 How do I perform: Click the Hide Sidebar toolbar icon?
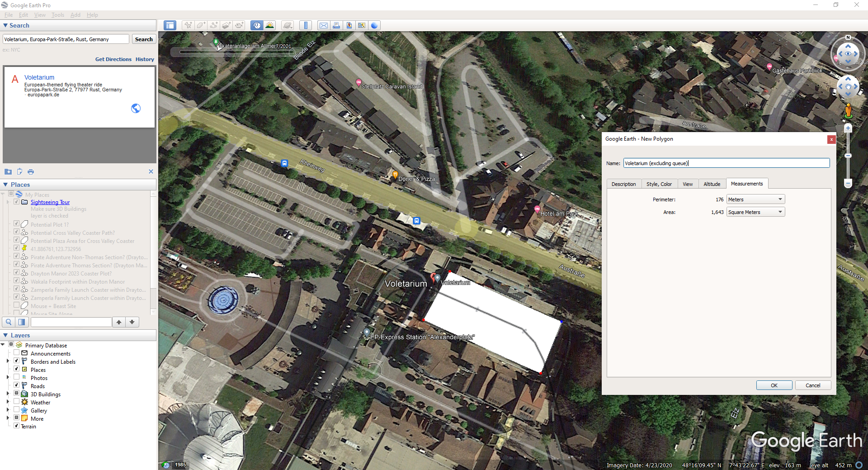[x=170, y=25]
